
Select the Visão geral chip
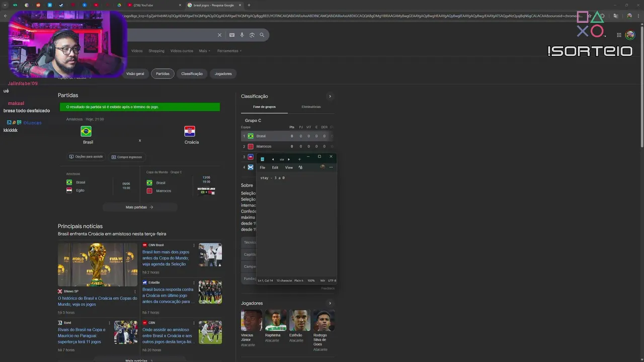coord(135,73)
